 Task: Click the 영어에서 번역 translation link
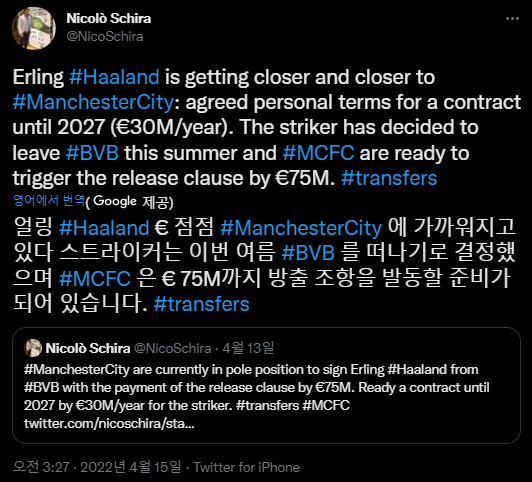49,200
